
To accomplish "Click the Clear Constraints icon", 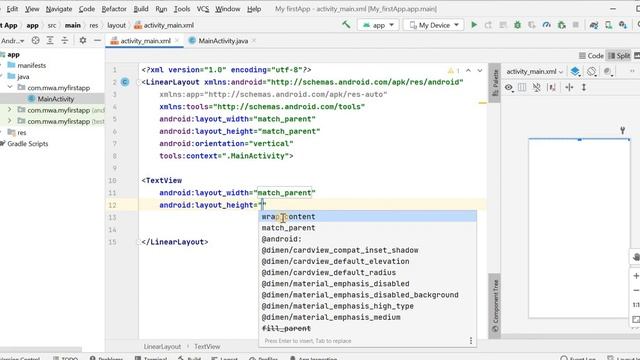I will point(537,87).
